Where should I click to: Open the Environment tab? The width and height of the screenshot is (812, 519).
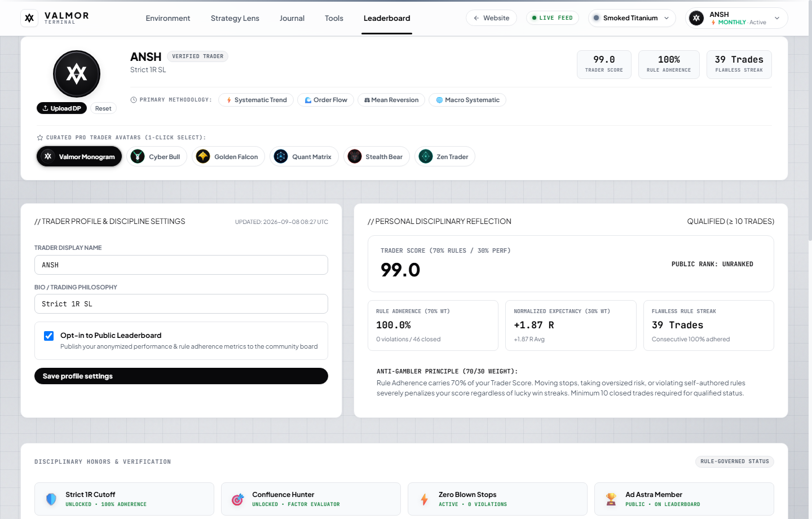point(168,18)
